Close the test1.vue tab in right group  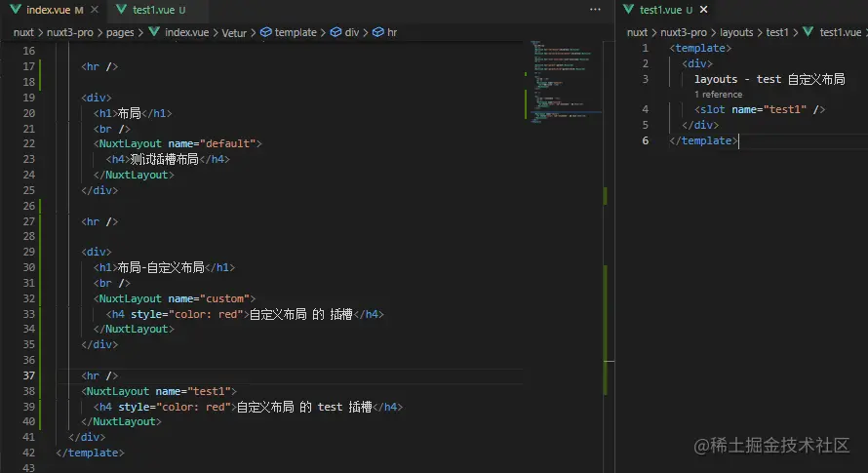pos(703,10)
